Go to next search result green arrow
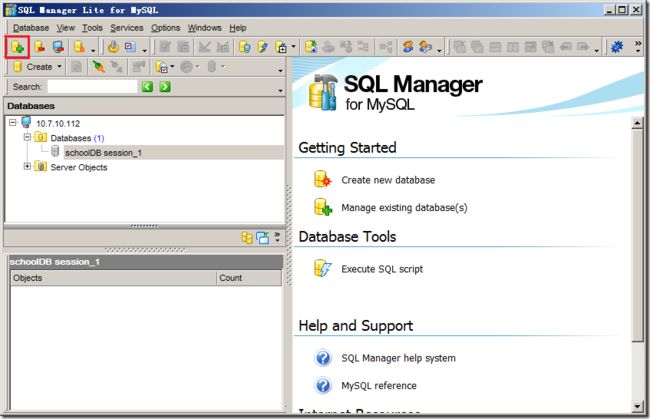650x419 pixels. point(165,87)
